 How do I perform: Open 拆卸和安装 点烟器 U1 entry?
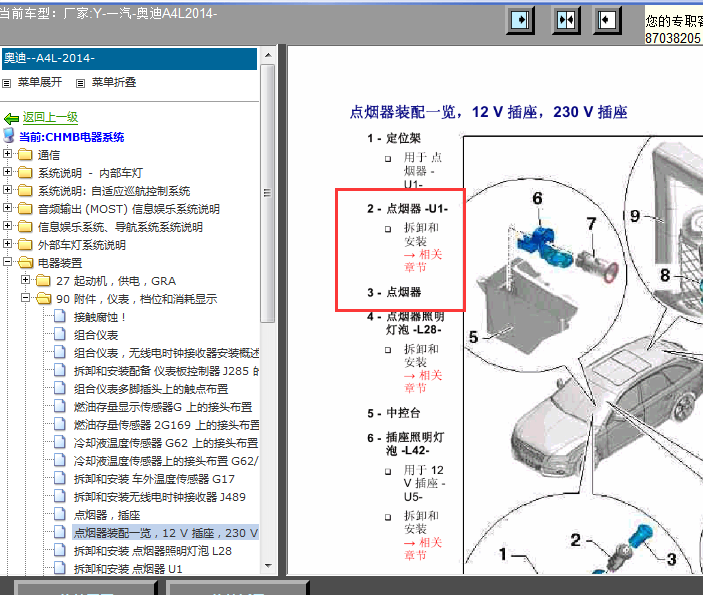[x=128, y=569]
